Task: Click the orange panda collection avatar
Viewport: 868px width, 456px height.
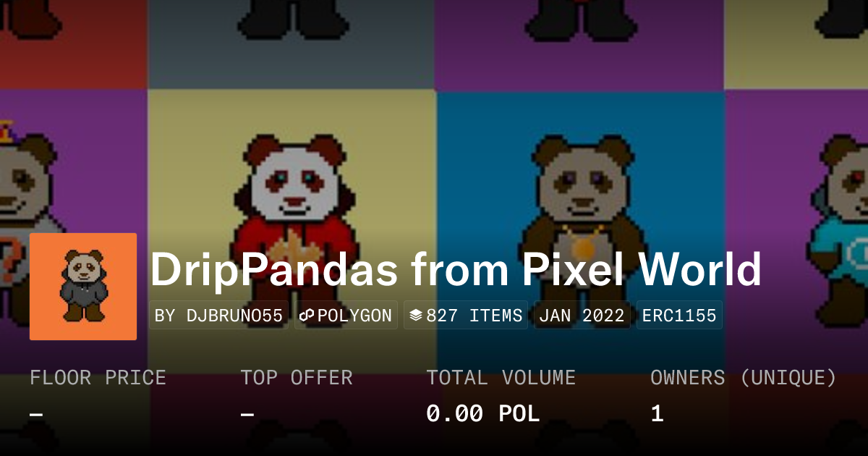Action: tap(83, 287)
